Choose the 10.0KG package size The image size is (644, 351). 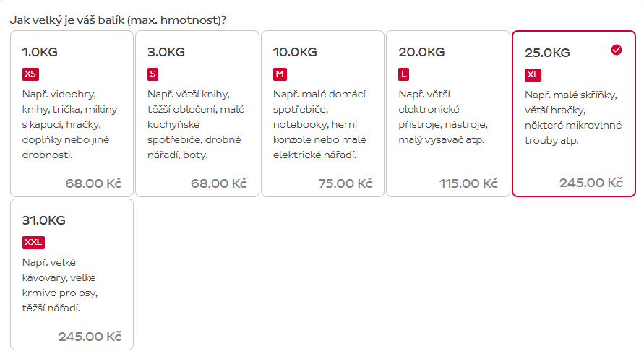[322, 113]
